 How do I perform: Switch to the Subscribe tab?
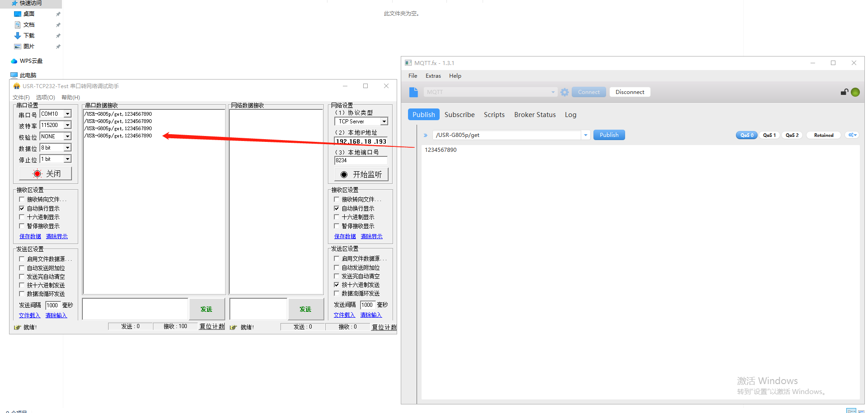[459, 115]
